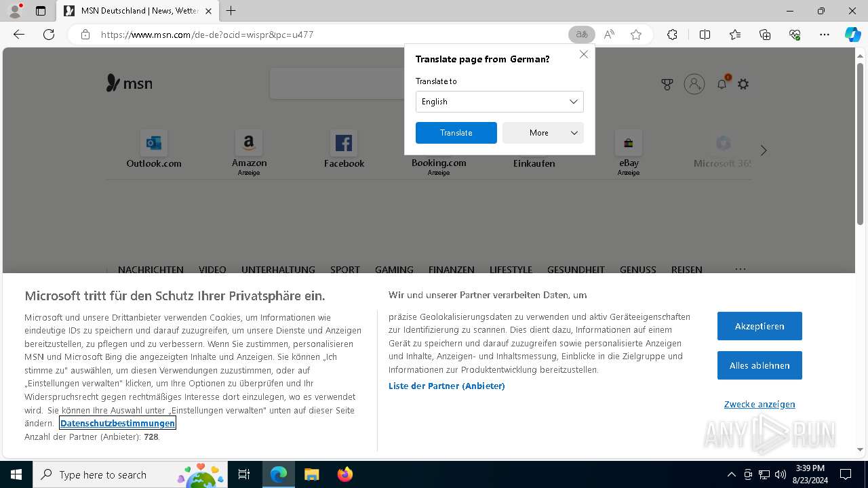Open the Windows Start menu

[16, 474]
